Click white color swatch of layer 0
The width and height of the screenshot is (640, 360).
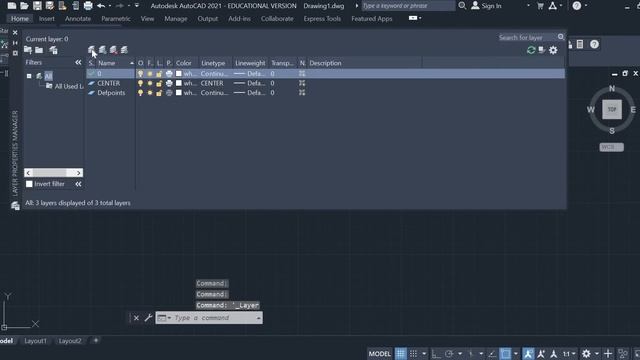pyautogui.click(x=179, y=73)
